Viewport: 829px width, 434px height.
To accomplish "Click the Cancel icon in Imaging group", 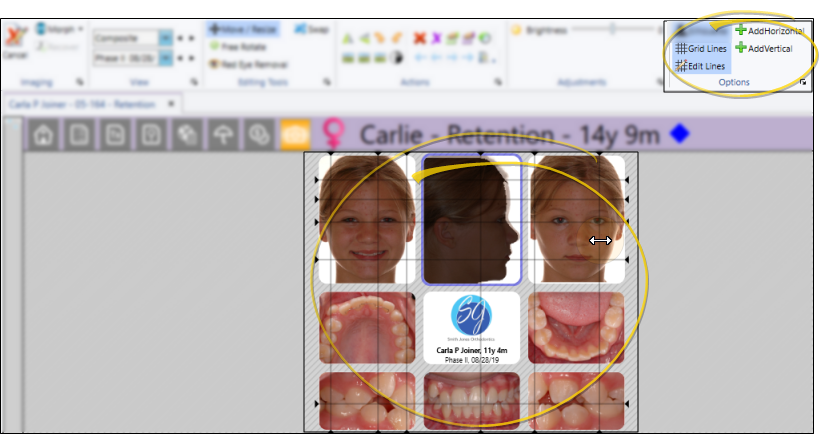I will point(14,42).
